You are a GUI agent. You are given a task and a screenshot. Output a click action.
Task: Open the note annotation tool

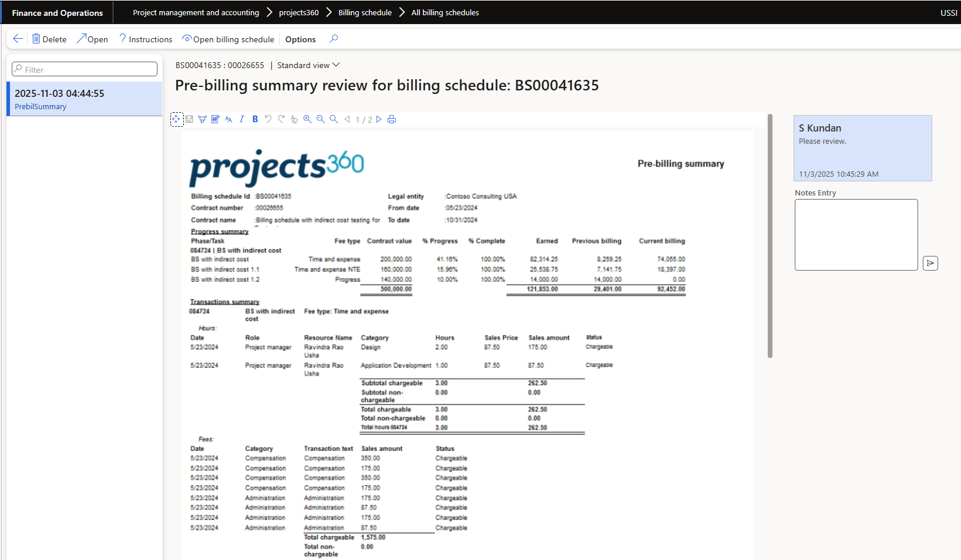215,119
